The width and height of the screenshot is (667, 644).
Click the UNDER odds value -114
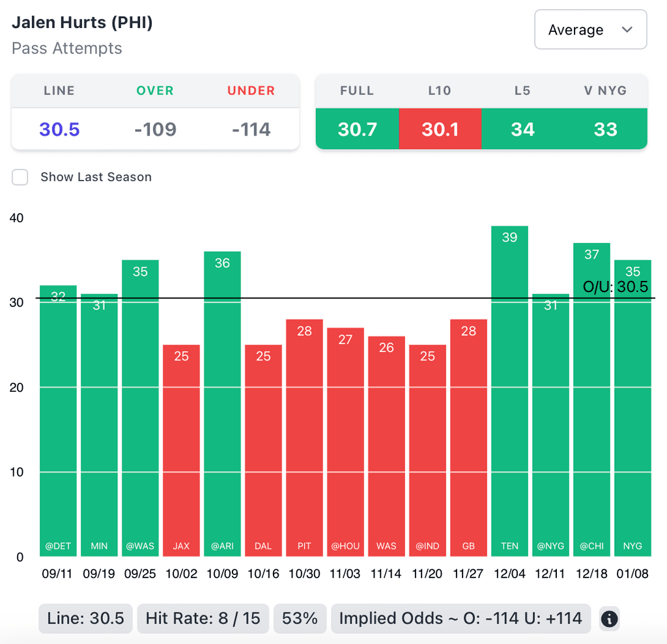(x=251, y=129)
